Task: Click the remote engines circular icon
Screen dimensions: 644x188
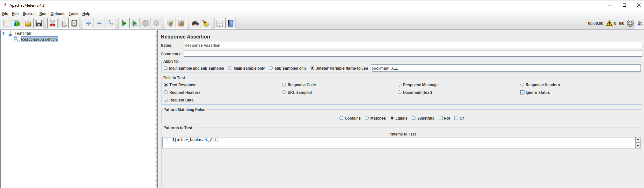Action: (x=630, y=23)
